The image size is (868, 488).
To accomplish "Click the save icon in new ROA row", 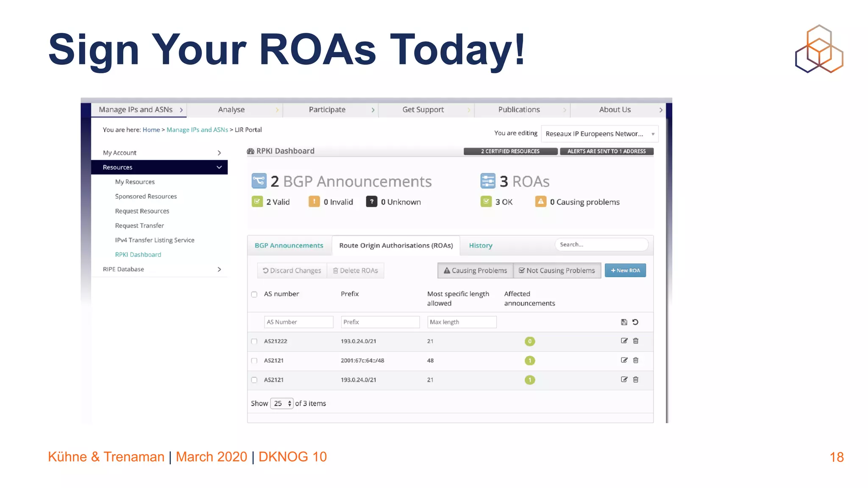I will [x=624, y=322].
